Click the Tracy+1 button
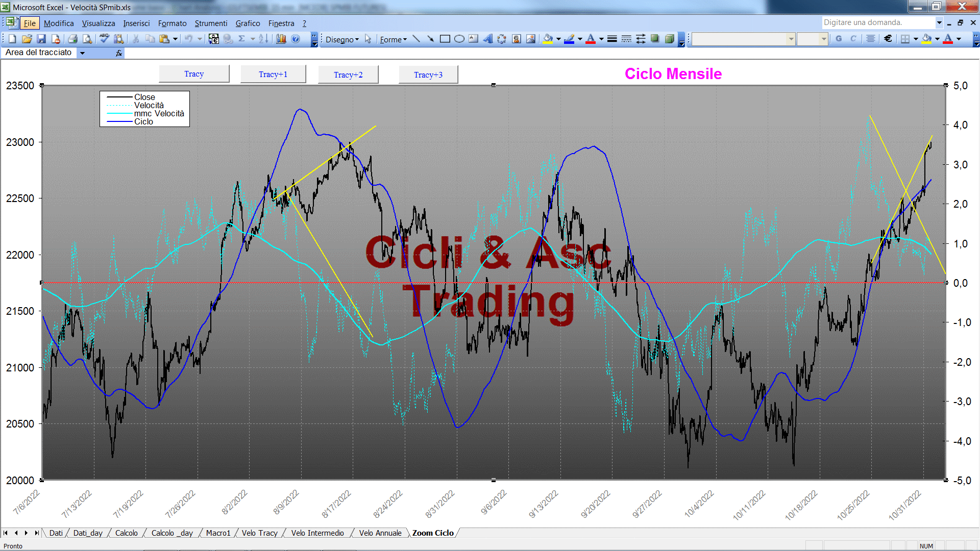 pyautogui.click(x=273, y=74)
